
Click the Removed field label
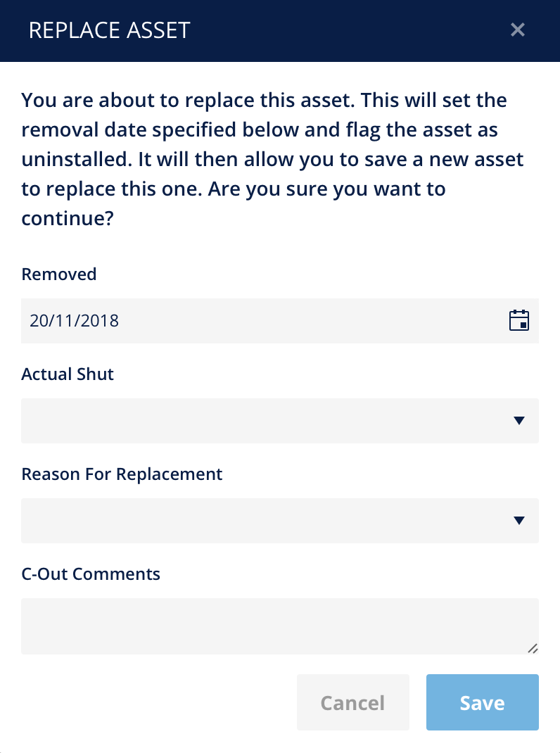pos(59,274)
